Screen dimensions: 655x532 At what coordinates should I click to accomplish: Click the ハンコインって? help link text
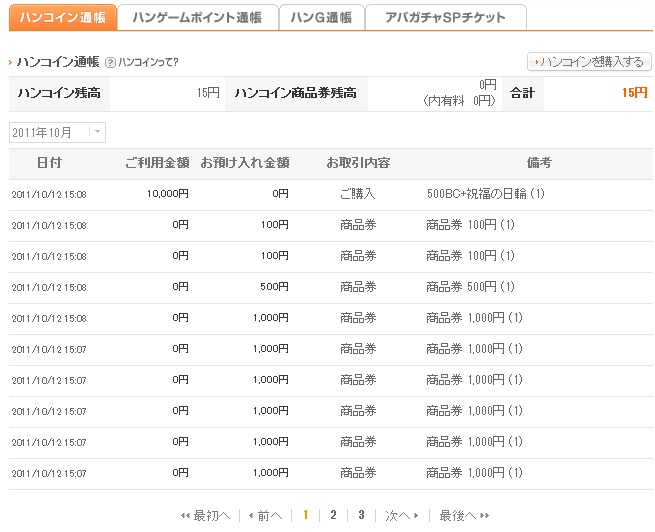pos(148,62)
